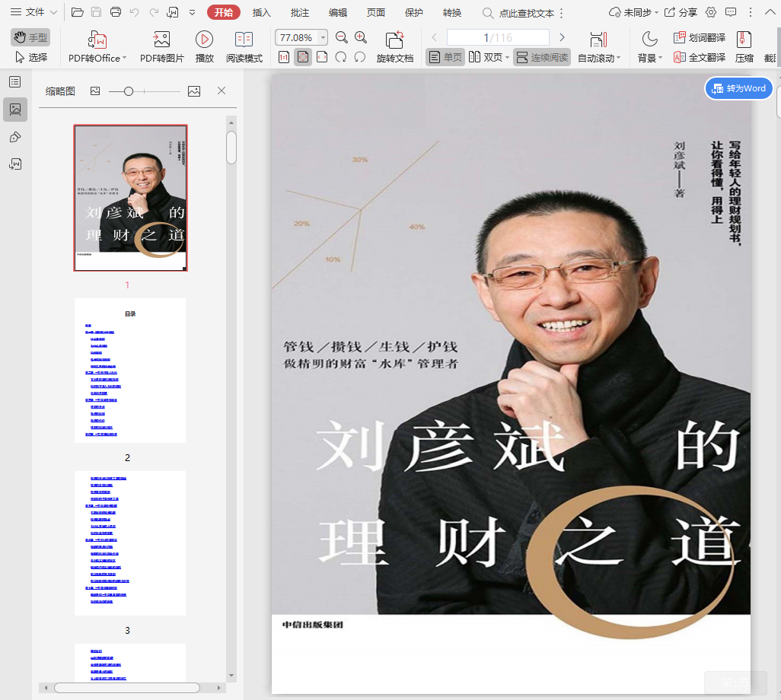Select the 手型 hand tool

point(30,37)
